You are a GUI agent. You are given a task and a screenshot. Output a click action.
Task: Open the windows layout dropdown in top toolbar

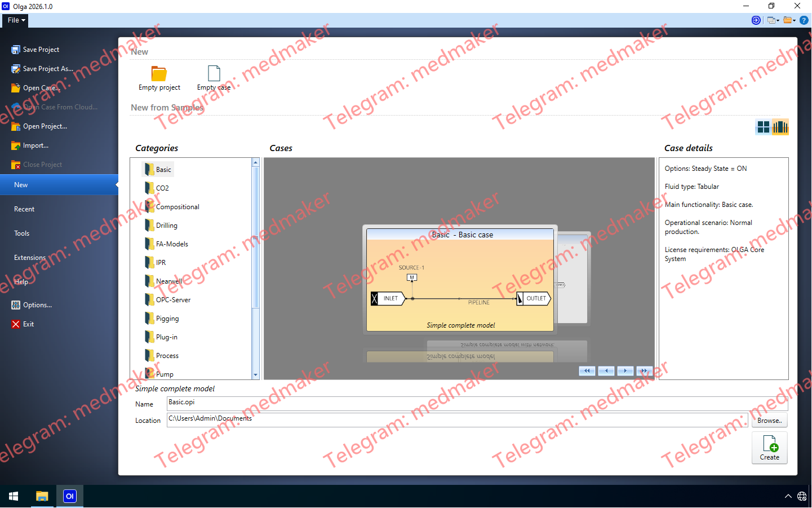tap(773, 20)
